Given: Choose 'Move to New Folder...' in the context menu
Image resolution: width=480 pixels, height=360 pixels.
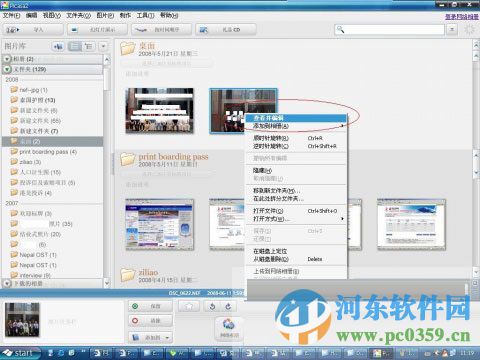Looking at the screenshot, I should [x=296, y=191].
